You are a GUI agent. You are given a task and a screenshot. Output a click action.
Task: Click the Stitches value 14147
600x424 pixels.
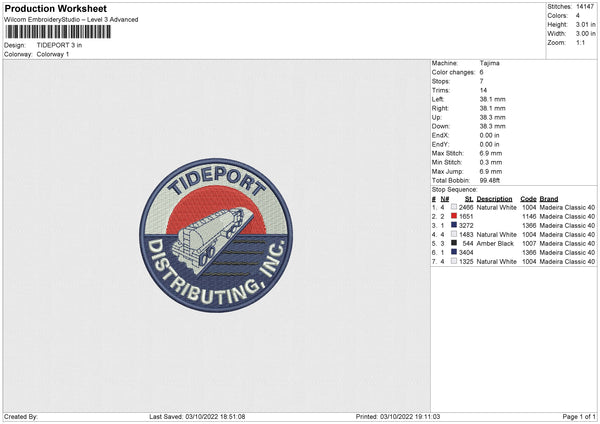point(585,7)
